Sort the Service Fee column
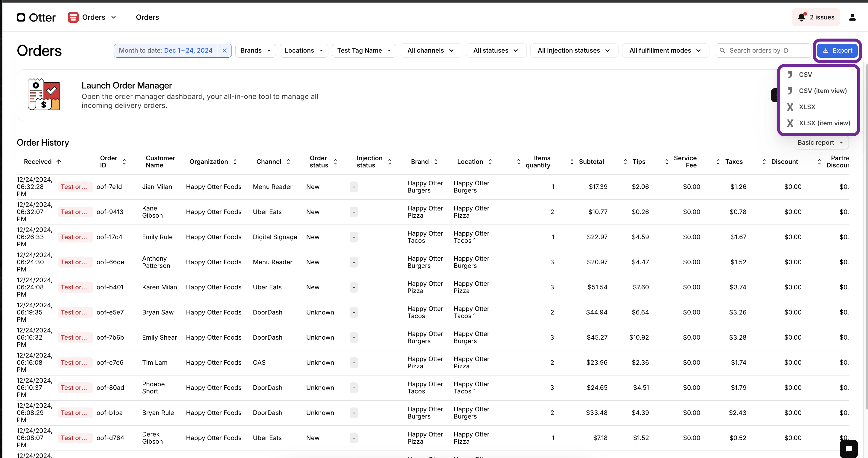 (x=667, y=162)
